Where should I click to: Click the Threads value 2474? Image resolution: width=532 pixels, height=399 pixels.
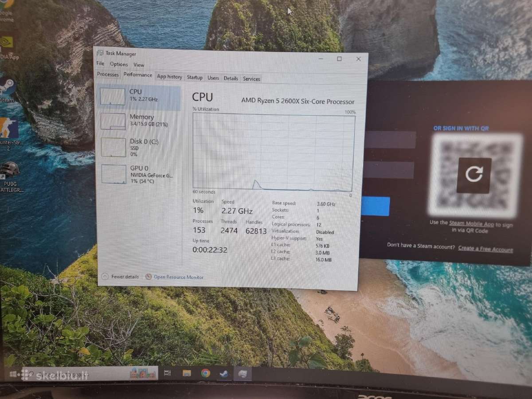click(x=229, y=231)
